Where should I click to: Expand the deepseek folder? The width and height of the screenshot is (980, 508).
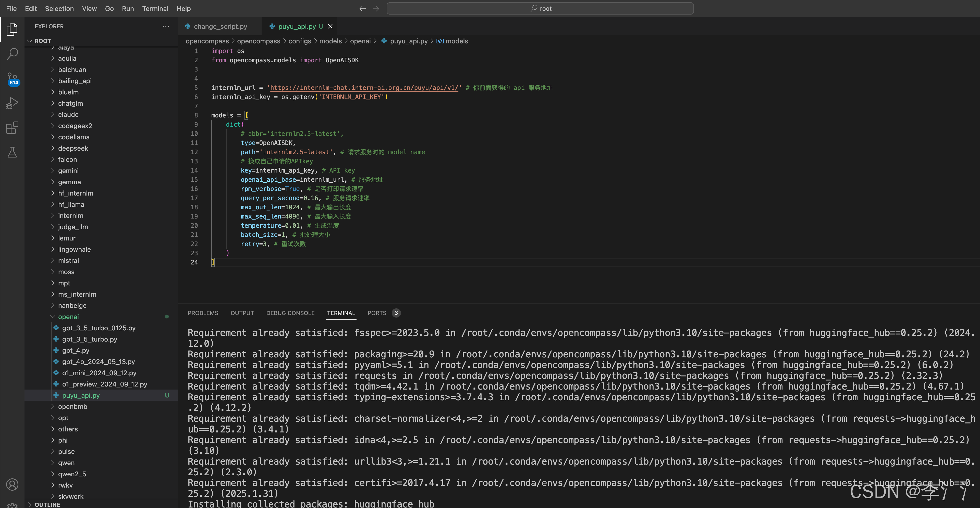coord(73,148)
